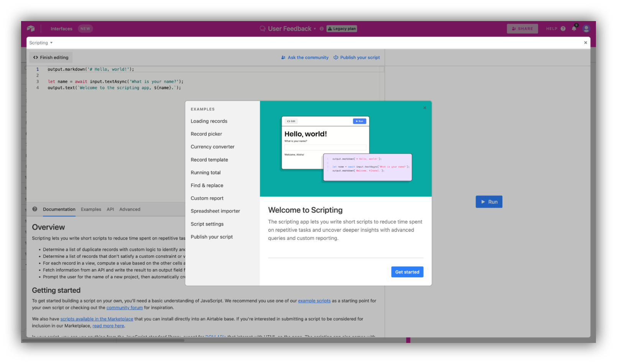Switch to the Advanced tab
This screenshot has width=617, height=364.
[130, 209]
